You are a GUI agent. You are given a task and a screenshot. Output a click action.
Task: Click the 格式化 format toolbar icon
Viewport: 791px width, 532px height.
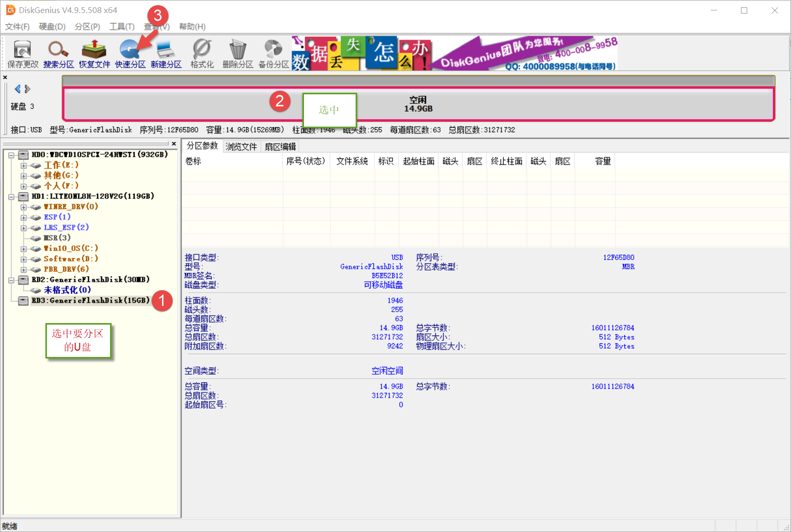click(x=202, y=54)
